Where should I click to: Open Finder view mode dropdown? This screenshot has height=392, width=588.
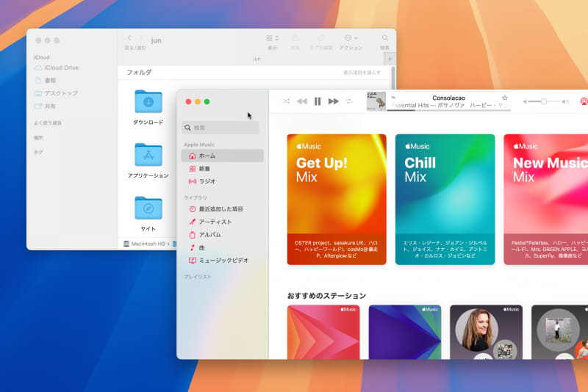tap(272, 38)
